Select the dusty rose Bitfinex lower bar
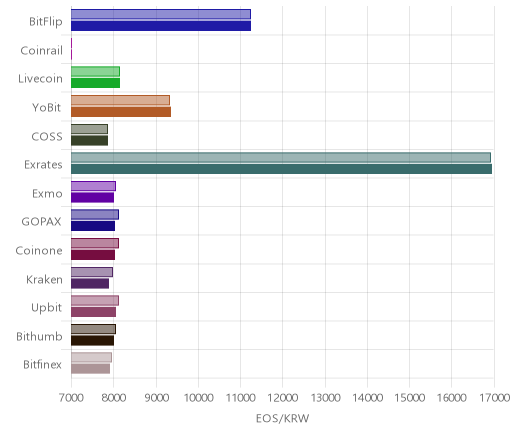 point(90,369)
